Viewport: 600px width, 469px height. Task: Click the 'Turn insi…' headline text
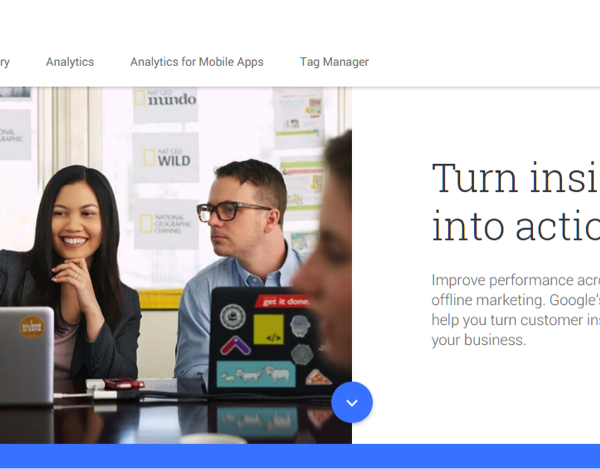pyautogui.click(x=516, y=202)
